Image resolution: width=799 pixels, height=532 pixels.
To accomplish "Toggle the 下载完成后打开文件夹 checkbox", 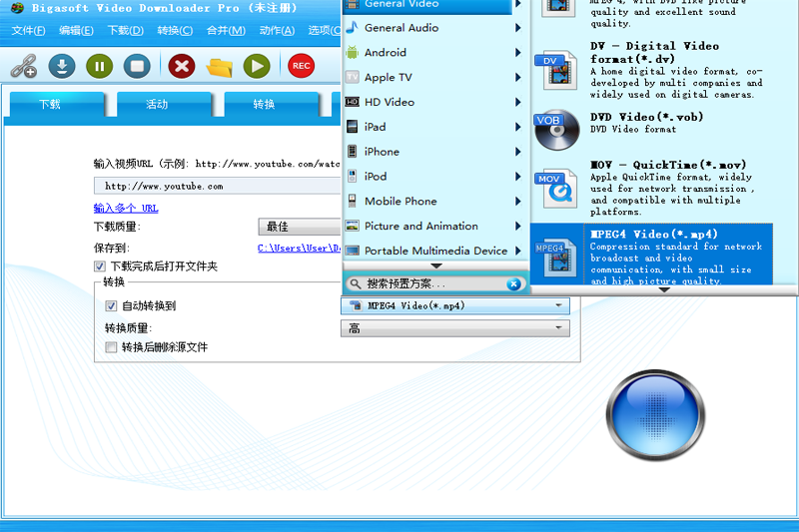I will pos(99,266).
